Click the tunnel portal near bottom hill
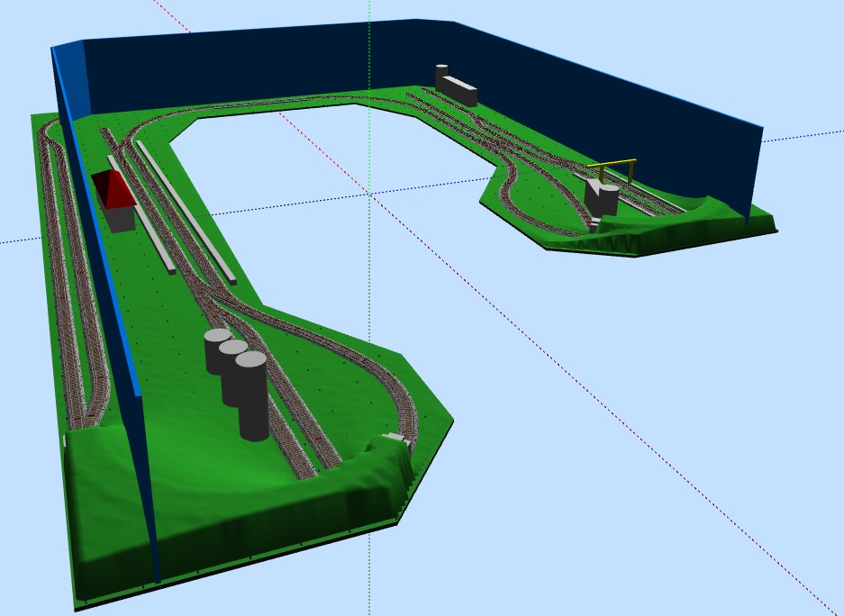Image resolution: width=844 pixels, height=616 pixels. click(396, 438)
